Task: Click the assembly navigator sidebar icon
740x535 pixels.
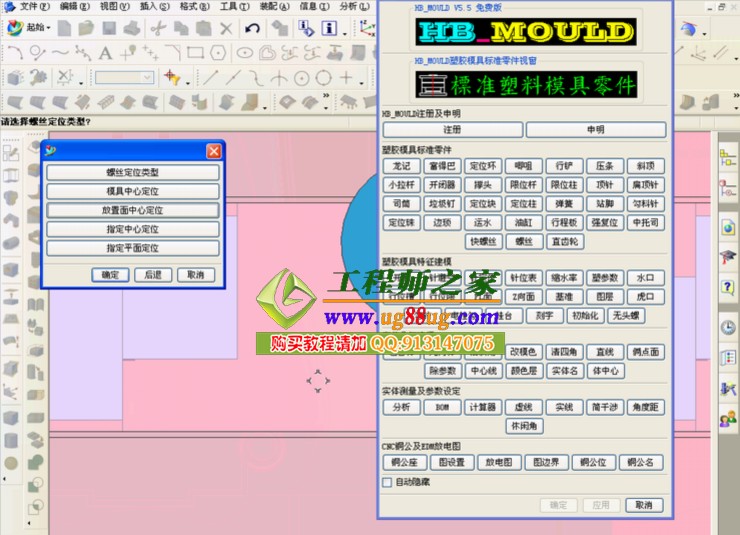Action: pyautogui.click(x=728, y=158)
